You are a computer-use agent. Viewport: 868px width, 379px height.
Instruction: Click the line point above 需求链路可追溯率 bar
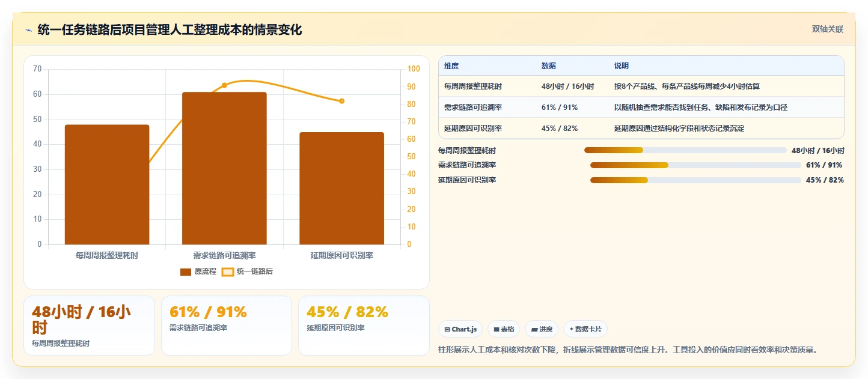pyautogui.click(x=224, y=85)
